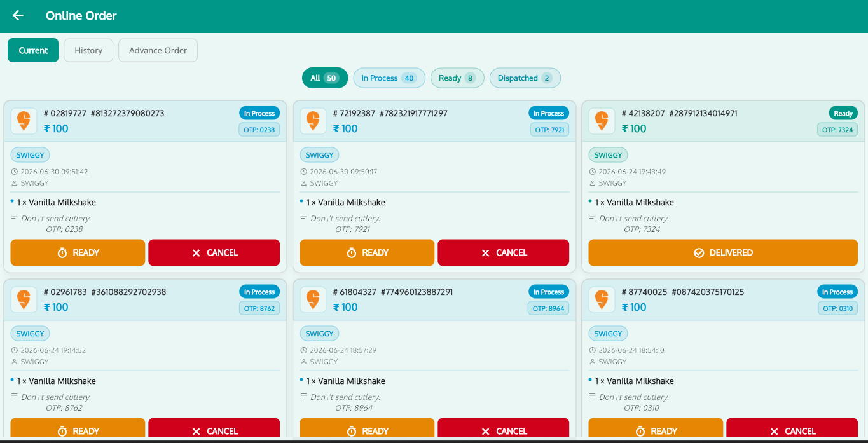Click notes icon on order 02819727 instructions

(15, 217)
